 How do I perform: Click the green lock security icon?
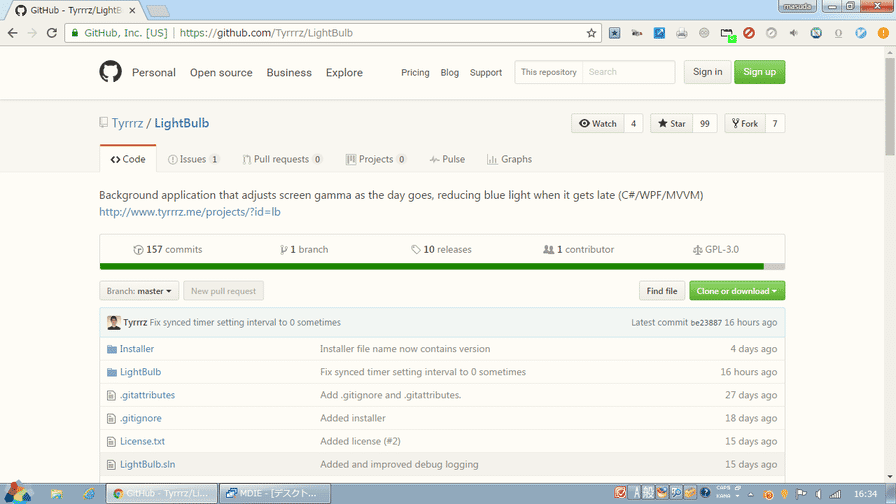pos(75,33)
